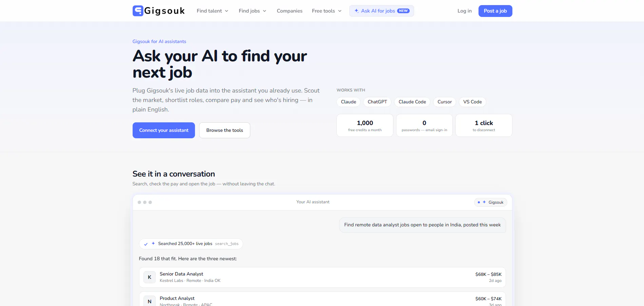Open Ask AI for jobs
The height and width of the screenshot is (306, 644).
pyautogui.click(x=382, y=11)
